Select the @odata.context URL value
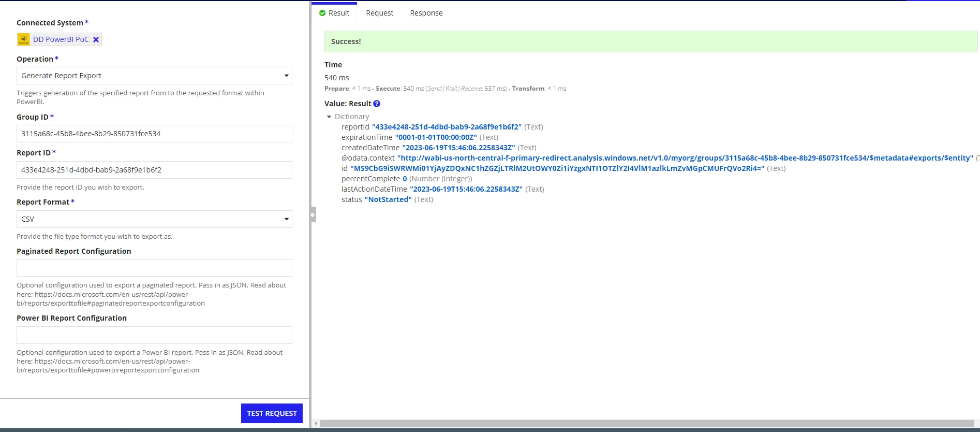The width and height of the screenshot is (980, 432). [x=685, y=158]
